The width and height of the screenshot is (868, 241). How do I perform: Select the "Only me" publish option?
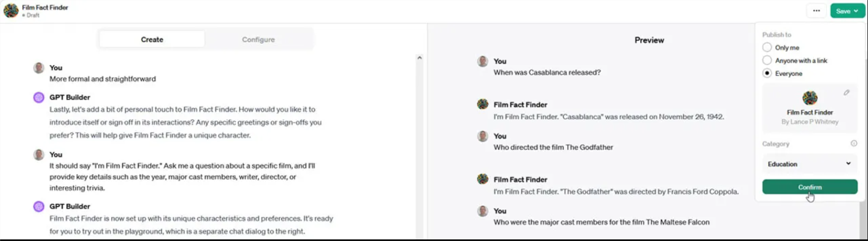coord(767,48)
